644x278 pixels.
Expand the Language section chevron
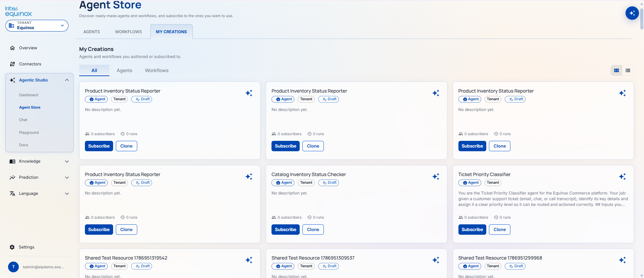pyautogui.click(x=67, y=193)
